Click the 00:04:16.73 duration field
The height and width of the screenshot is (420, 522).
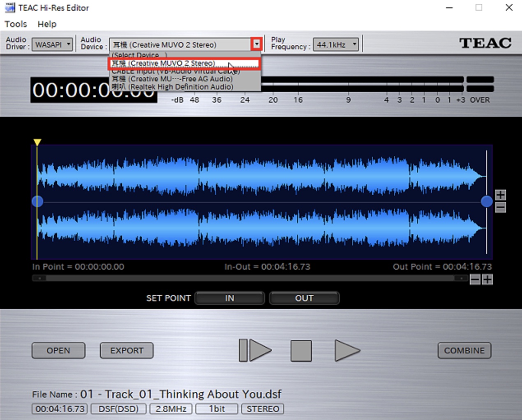pos(60,409)
